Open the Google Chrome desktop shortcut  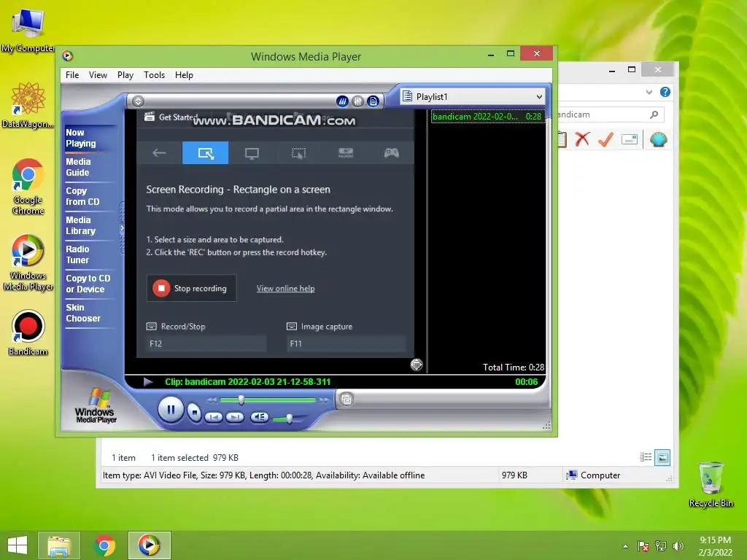click(x=28, y=187)
